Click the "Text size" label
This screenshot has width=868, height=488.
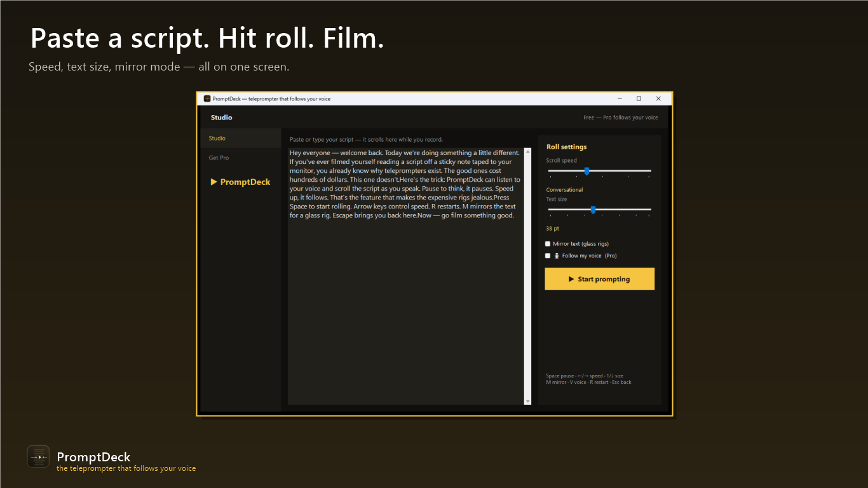557,200
